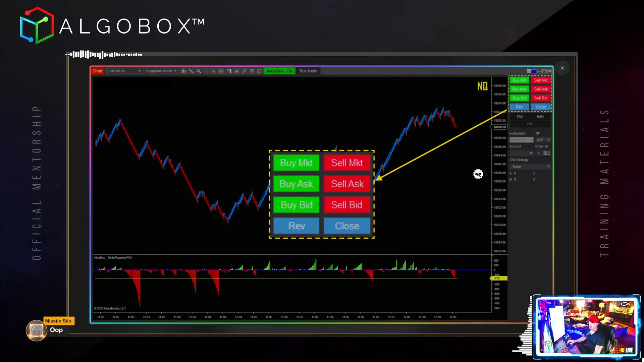Open the chart properties icon
Image resolution: width=644 pixels, height=362 pixels.
click(252, 71)
